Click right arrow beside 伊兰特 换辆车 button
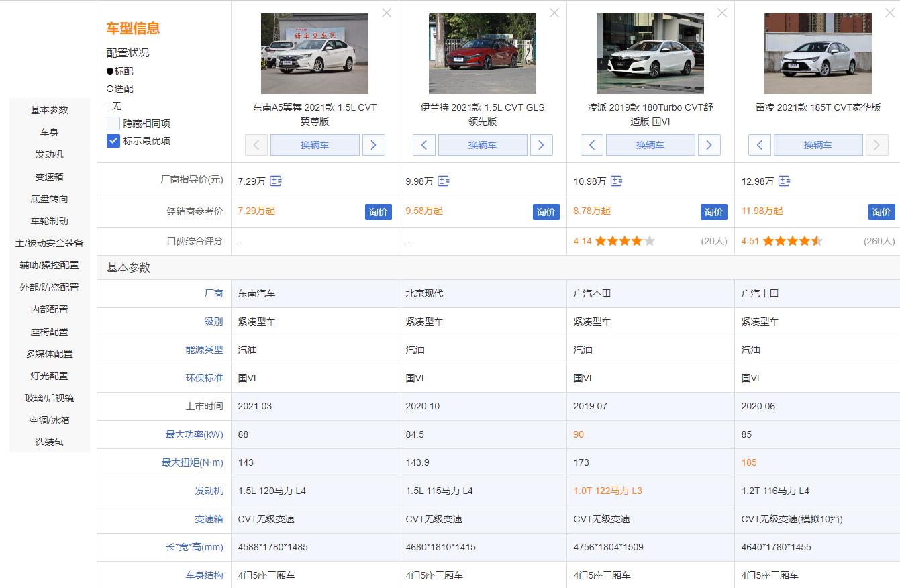 point(542,144)
